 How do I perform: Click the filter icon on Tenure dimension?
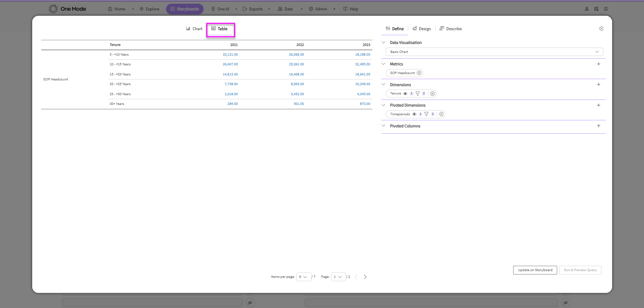[x=418, y=94]
